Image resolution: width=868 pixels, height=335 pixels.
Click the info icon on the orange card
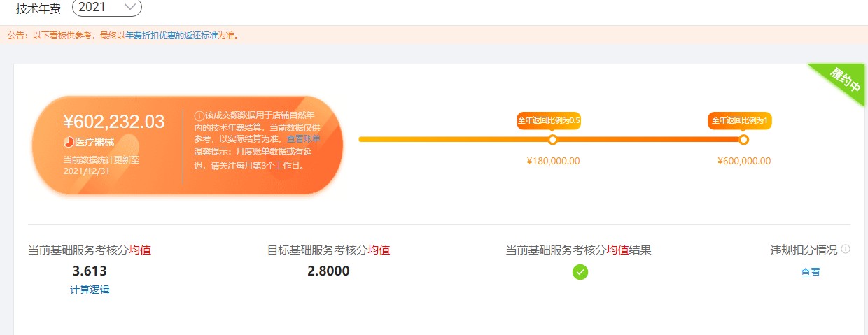(x=199, y=115)
